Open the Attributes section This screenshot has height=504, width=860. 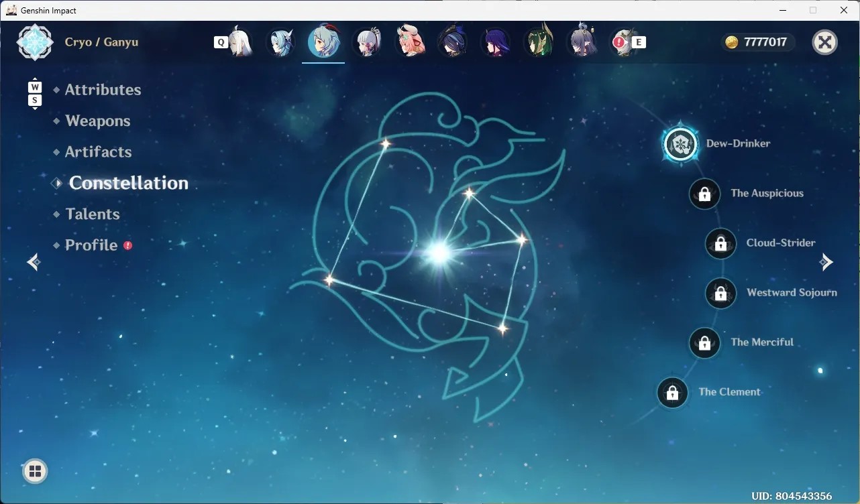(x=103, y=90)
